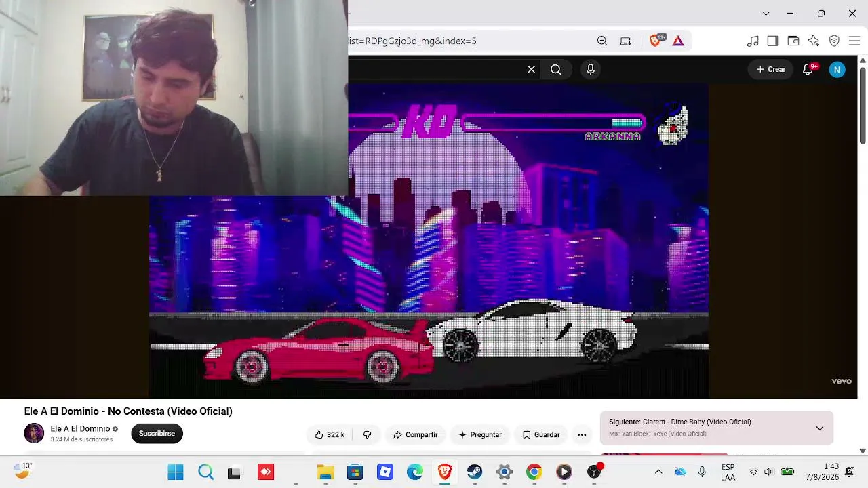Open the Roblox taskbar icon

pos(385,472)
